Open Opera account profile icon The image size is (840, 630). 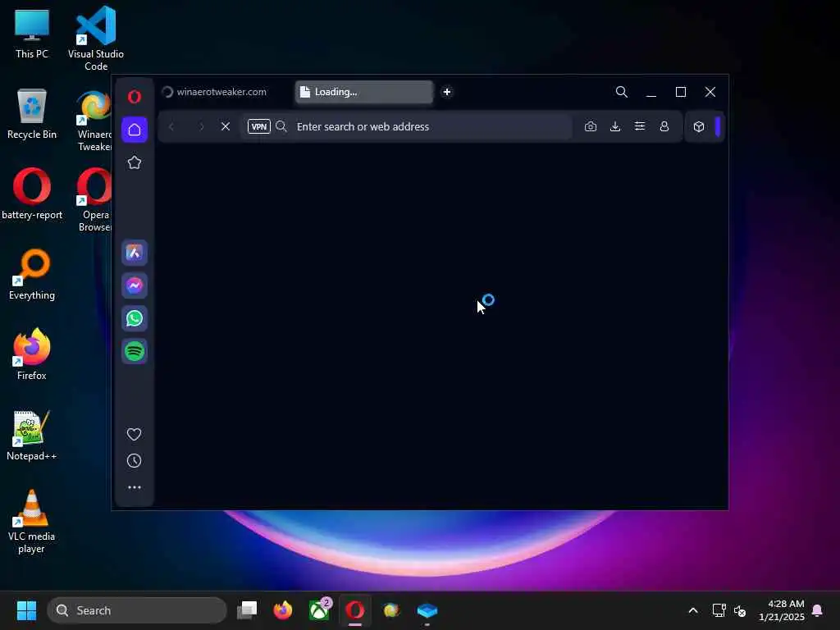coord(664,126)
